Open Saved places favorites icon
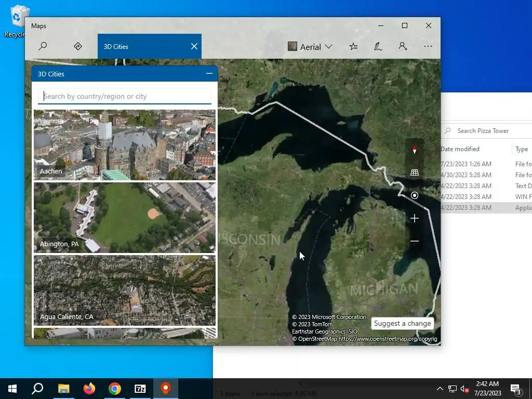Viewport: 532px width, 399px height. tap(353, 46)
